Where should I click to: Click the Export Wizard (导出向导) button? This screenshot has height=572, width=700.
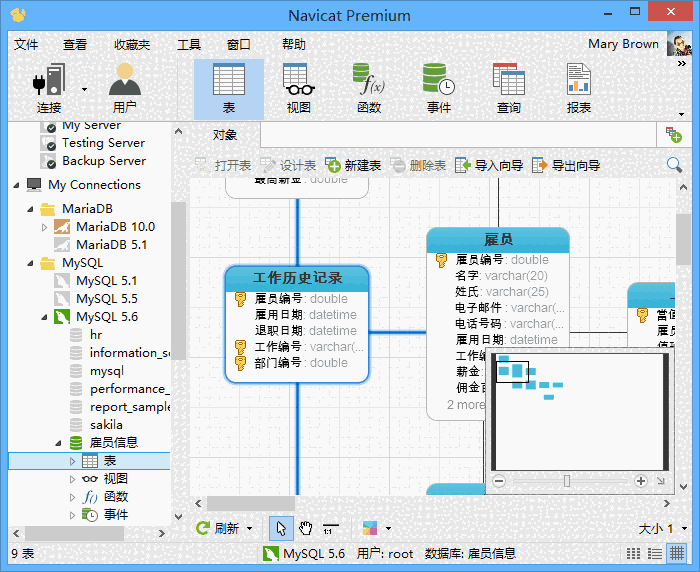pyautogui.click(x=566, y=166)
